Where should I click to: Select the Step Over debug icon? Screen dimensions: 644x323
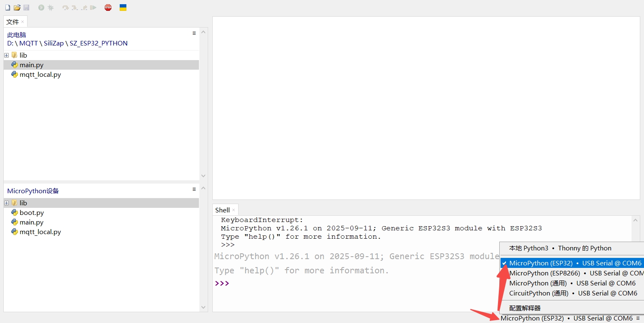click(65, 7)
